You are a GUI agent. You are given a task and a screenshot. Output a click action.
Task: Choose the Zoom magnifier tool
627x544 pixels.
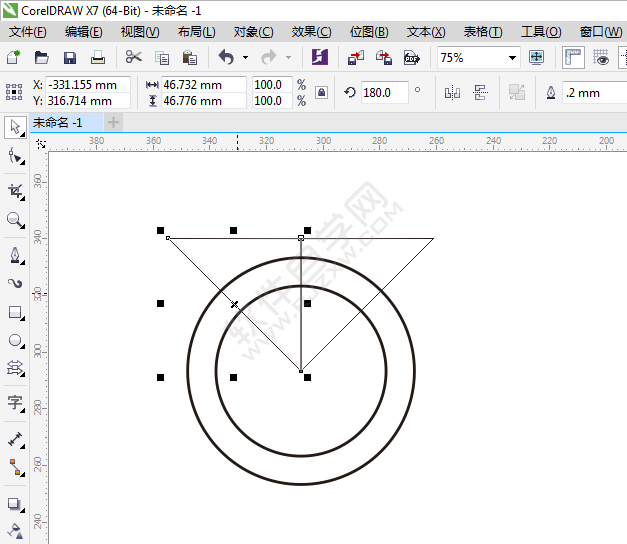(15, 220)
